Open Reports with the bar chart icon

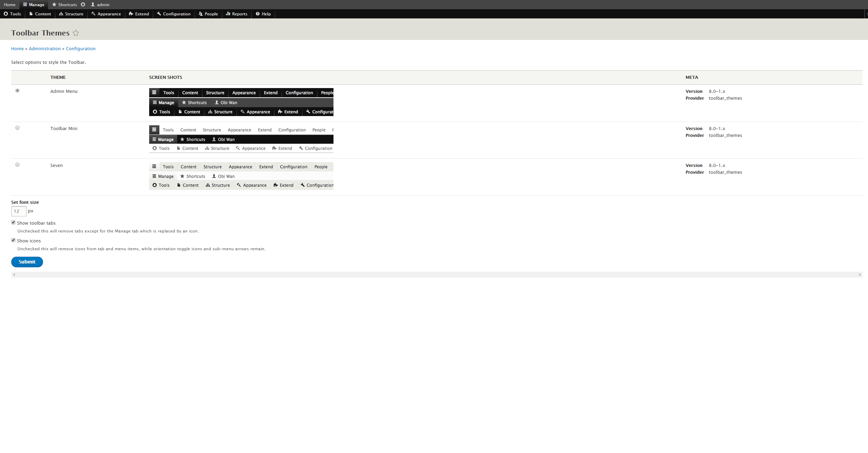coord(237,14)
